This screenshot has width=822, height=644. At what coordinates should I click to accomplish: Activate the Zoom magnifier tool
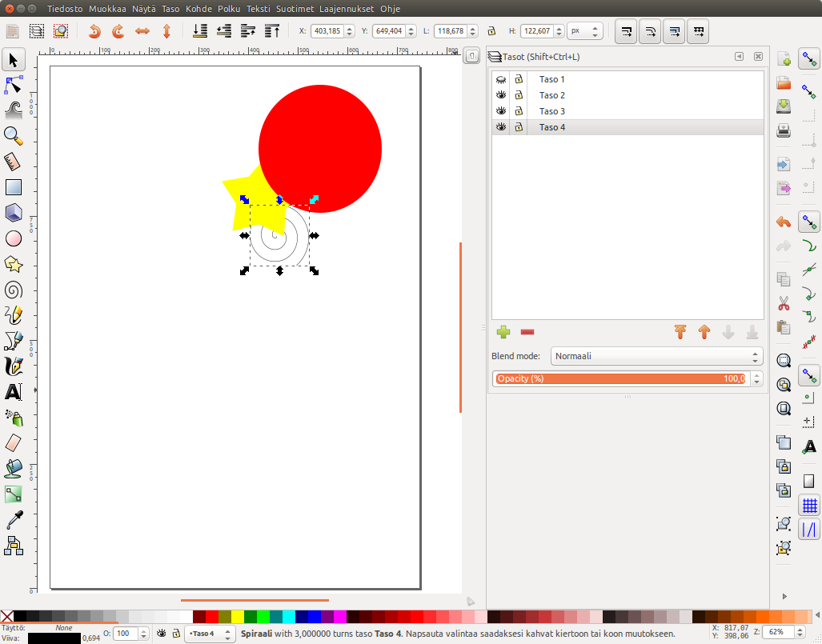pos(14,135)
